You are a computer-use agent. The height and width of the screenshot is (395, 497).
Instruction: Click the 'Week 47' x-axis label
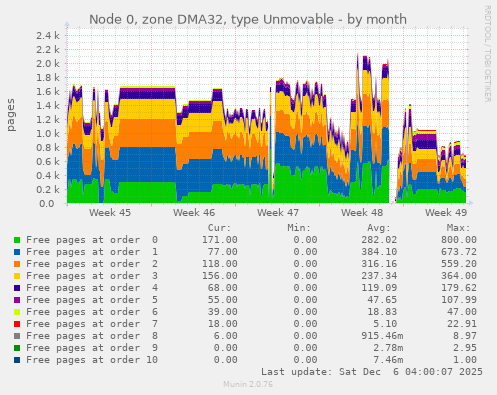(x=278, y=212)
